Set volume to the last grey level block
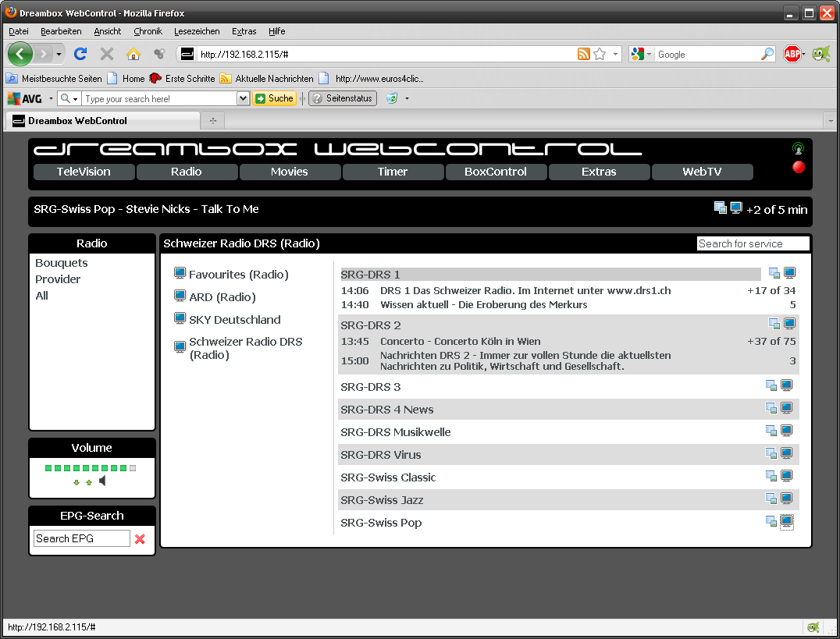The width and height of the screenshot is (840, 639). [x=132, y=468]
